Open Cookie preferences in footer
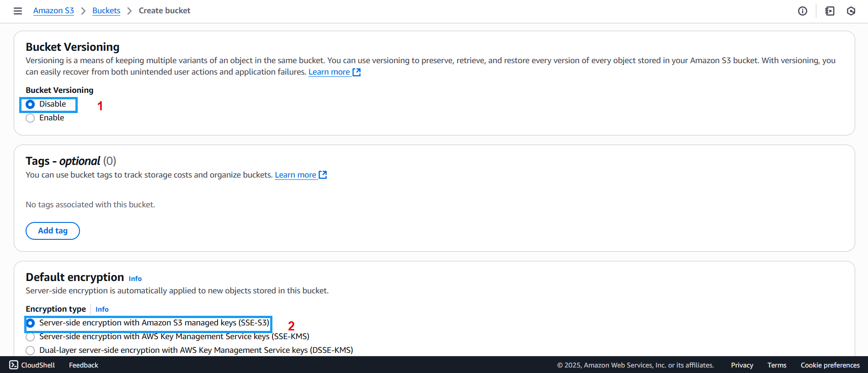This screenshot has width=868, height=373. coord(830,365)
